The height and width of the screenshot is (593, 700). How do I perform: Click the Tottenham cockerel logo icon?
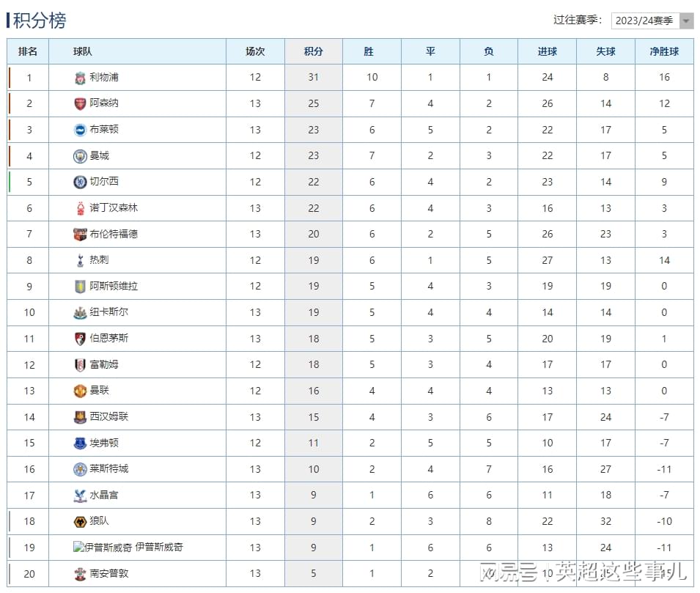(81, 260)
